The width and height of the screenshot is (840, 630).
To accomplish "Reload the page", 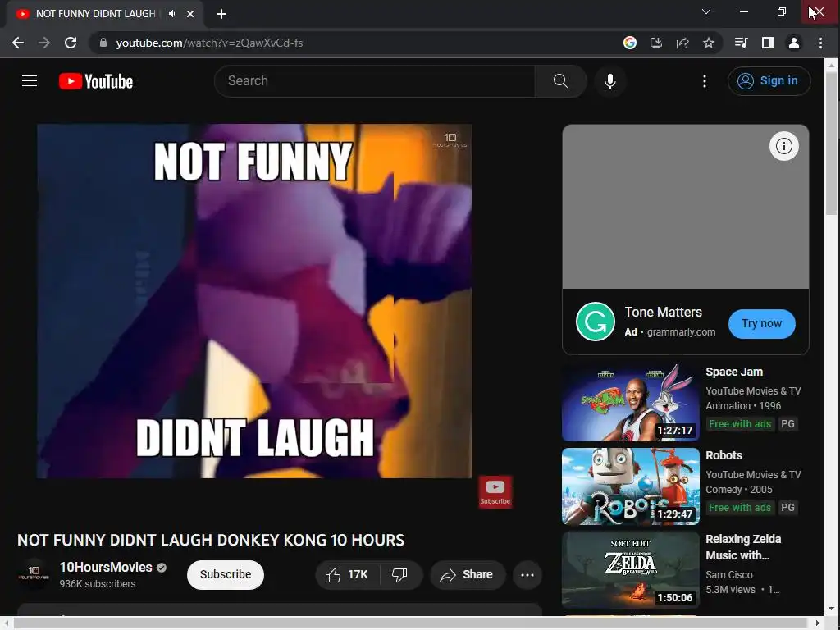I will pyautogui.click(x=71, y=43).
